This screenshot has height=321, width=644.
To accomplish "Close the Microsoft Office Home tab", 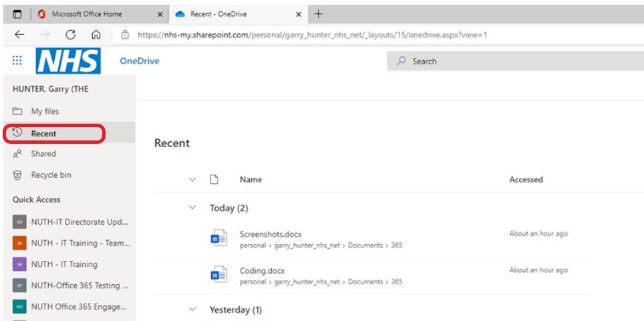I will coord(160,15).
